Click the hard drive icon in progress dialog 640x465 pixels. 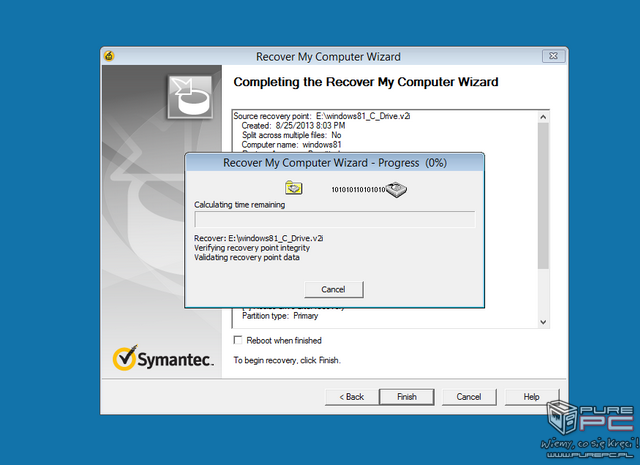(396, 189)
